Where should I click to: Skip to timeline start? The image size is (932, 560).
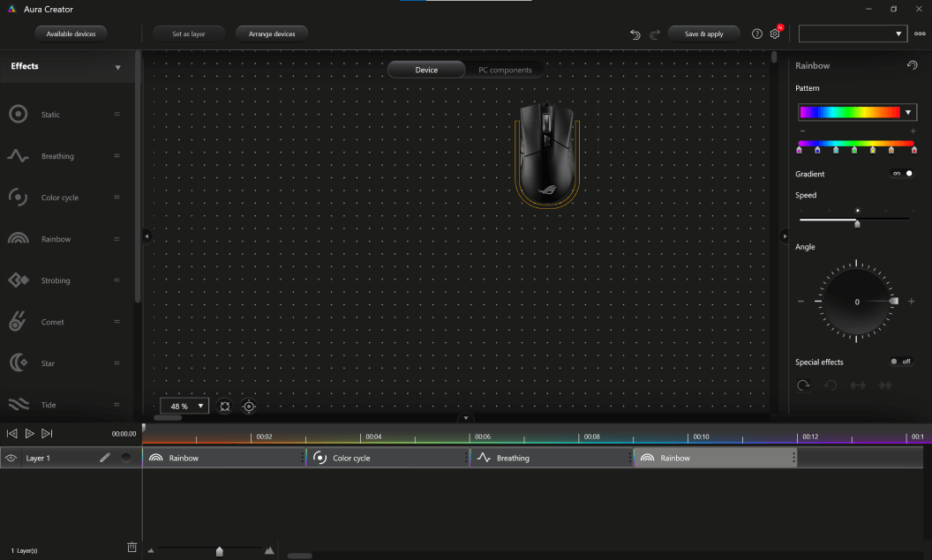tap(11, 434)
